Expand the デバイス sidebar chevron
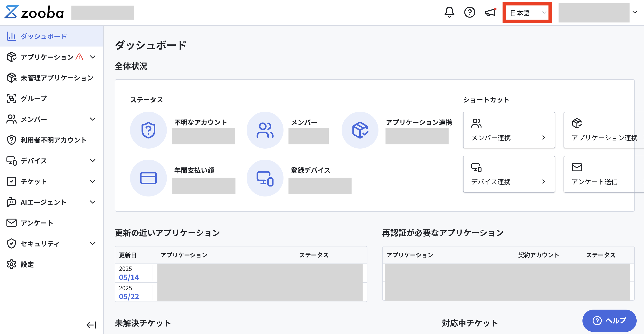 92,161
